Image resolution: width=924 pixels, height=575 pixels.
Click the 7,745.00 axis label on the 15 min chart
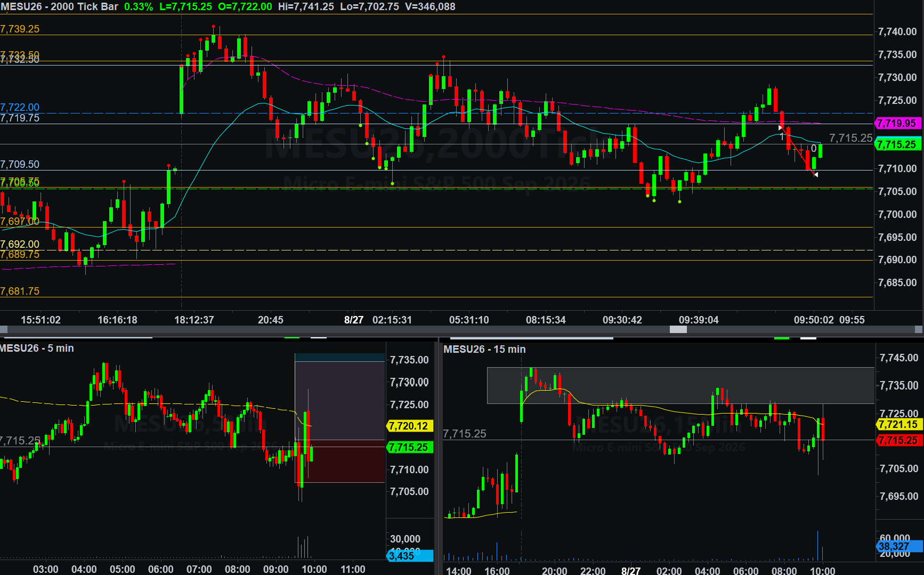[x=899, y=358]
